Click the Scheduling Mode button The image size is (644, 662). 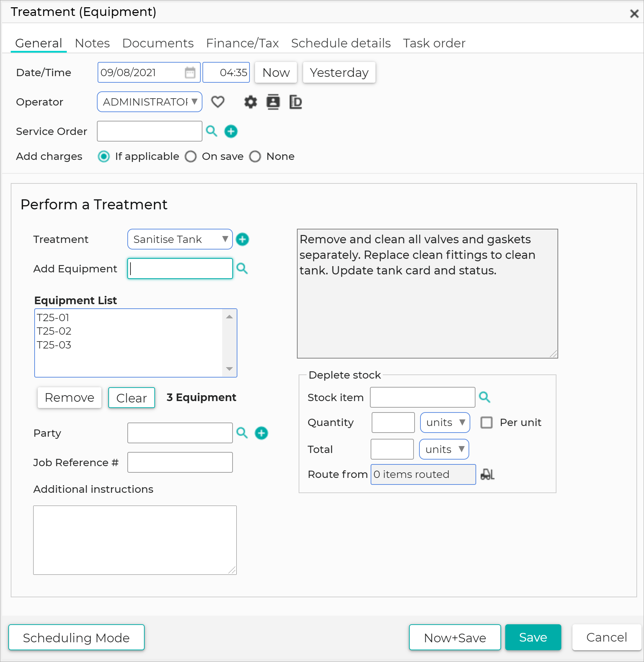tap(76, 637)
